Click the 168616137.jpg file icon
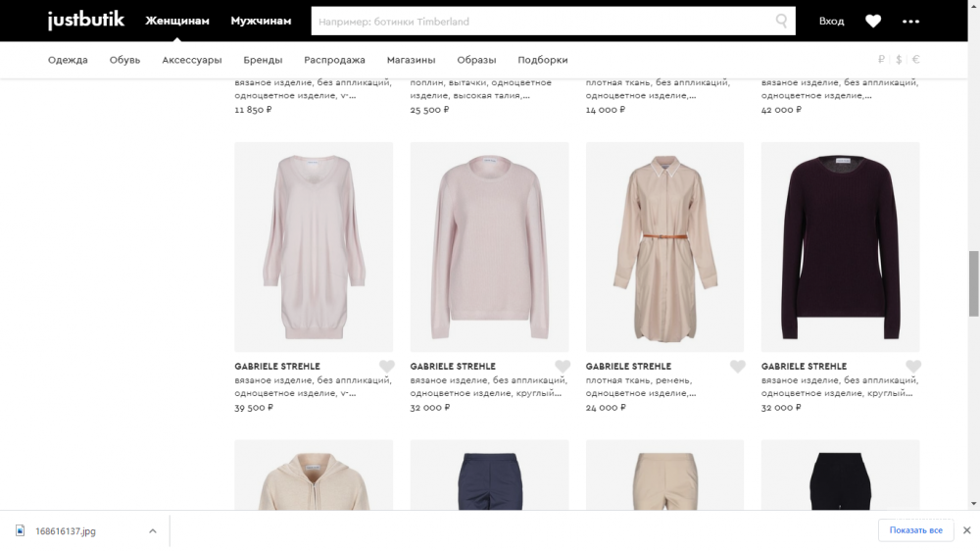The width and height of the screenshot is (980, 551). 20,530
